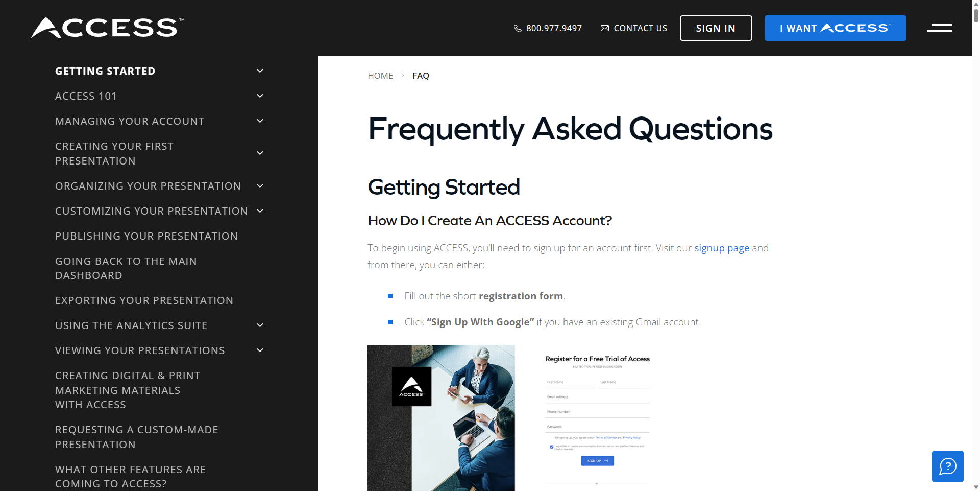Click the phone icon beside 800.977.9497

coord(518,29)
